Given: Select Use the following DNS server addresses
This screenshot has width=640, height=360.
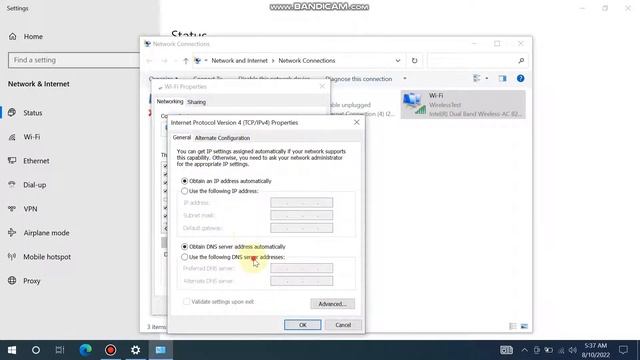Looking at the screenshot, I should [184, 257].
